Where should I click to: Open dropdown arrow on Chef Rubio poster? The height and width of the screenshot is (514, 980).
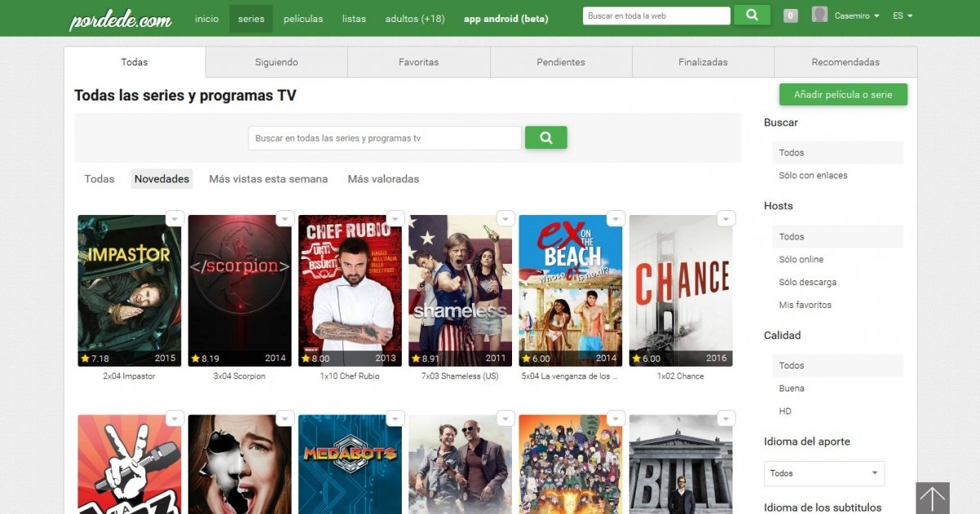point(395,218)
